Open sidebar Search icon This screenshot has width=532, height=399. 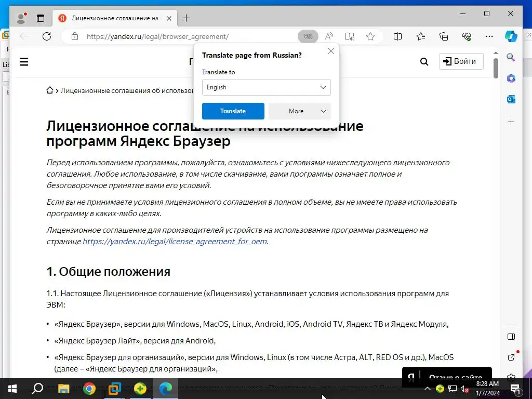click(511, 57)
